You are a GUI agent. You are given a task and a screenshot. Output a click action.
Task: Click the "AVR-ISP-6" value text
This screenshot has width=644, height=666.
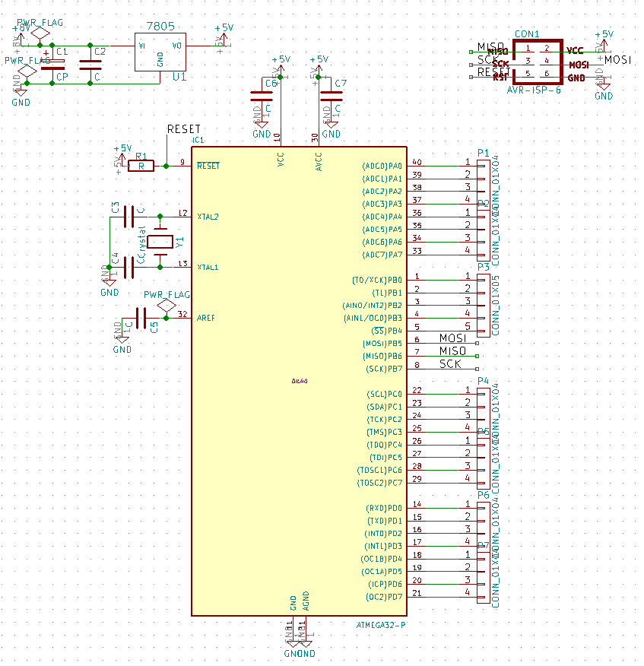pyautogui.click(x=534, y=90)
